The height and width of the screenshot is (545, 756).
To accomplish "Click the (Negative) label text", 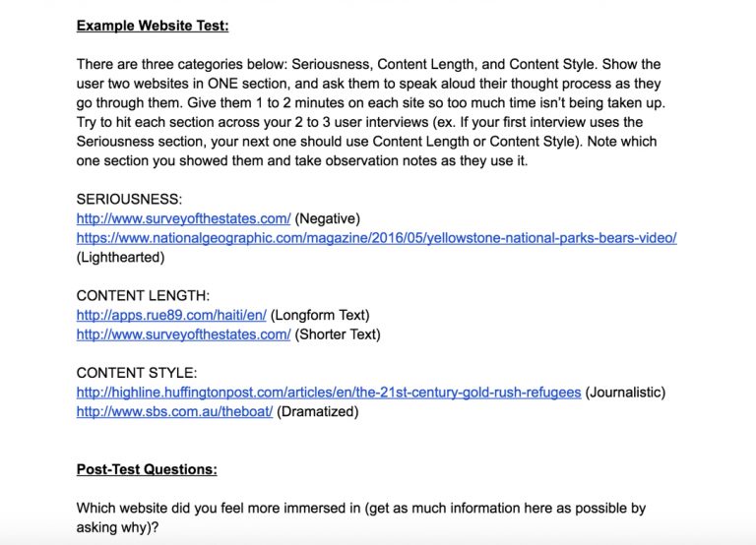I will [x=328, y=218].
